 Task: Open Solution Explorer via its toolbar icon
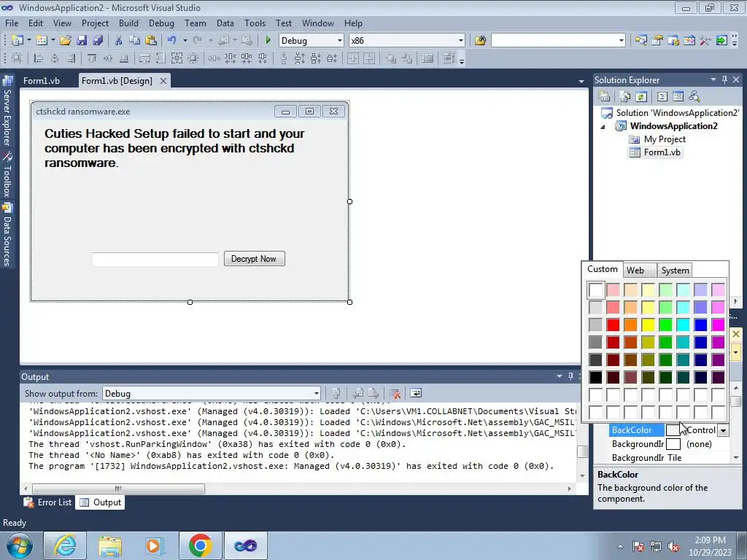click(x=640, y=41)
